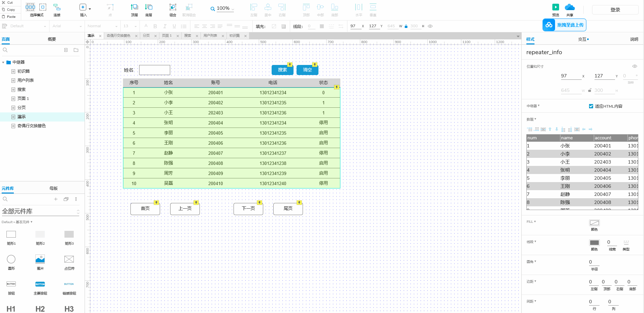644x313 pixels.
Task: Open the 交互 interactions tab
Action: point(583,39)
